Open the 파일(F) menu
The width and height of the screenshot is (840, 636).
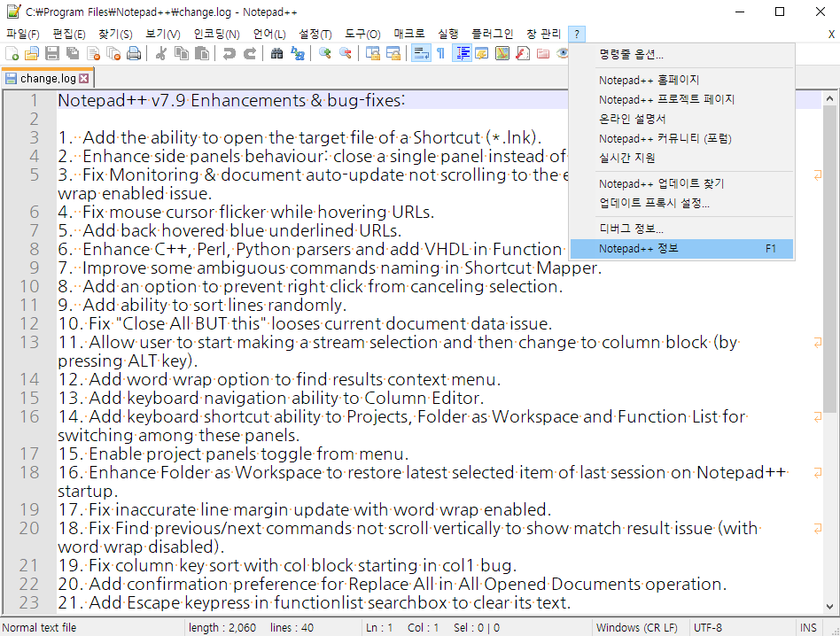point(23,35)
